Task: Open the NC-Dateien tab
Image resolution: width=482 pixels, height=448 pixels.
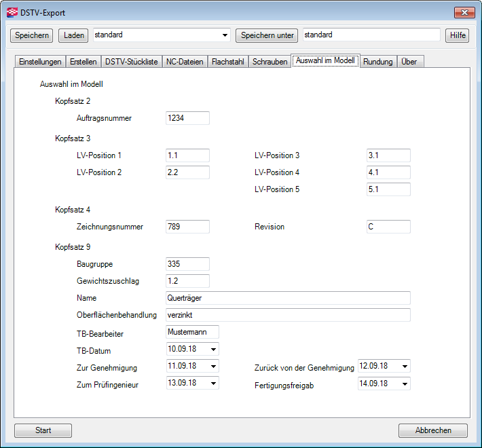Action: coord(185,62)
